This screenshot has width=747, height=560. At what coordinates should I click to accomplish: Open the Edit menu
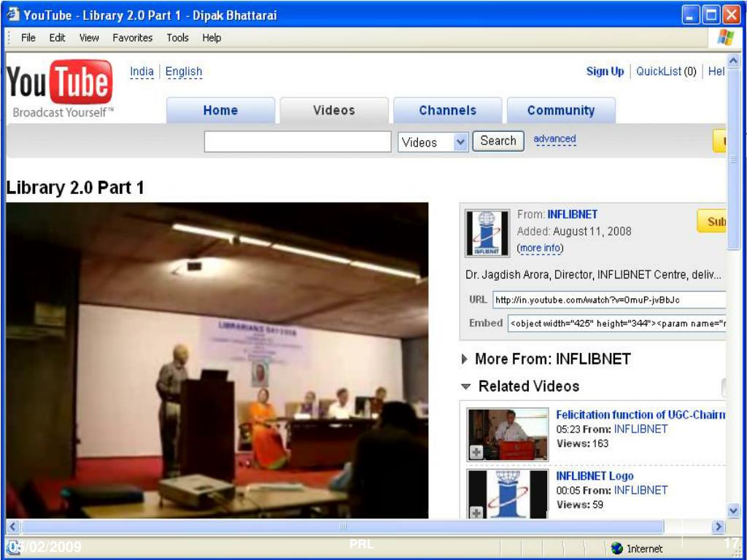57,38
